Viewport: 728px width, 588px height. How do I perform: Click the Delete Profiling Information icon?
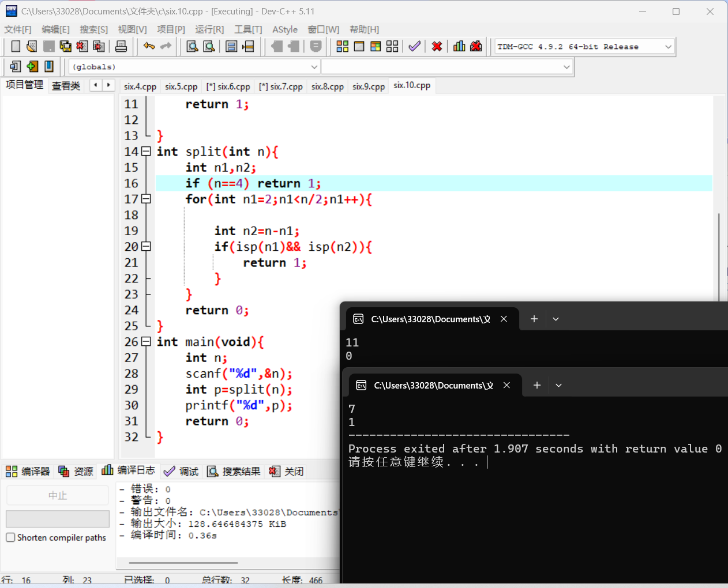(476, 47)
